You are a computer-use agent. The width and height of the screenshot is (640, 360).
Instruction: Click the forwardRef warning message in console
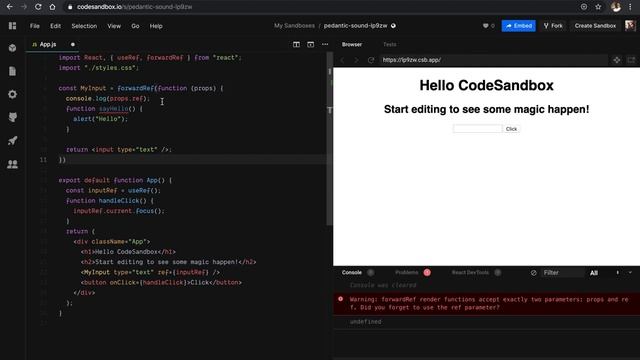coord(489,303)
